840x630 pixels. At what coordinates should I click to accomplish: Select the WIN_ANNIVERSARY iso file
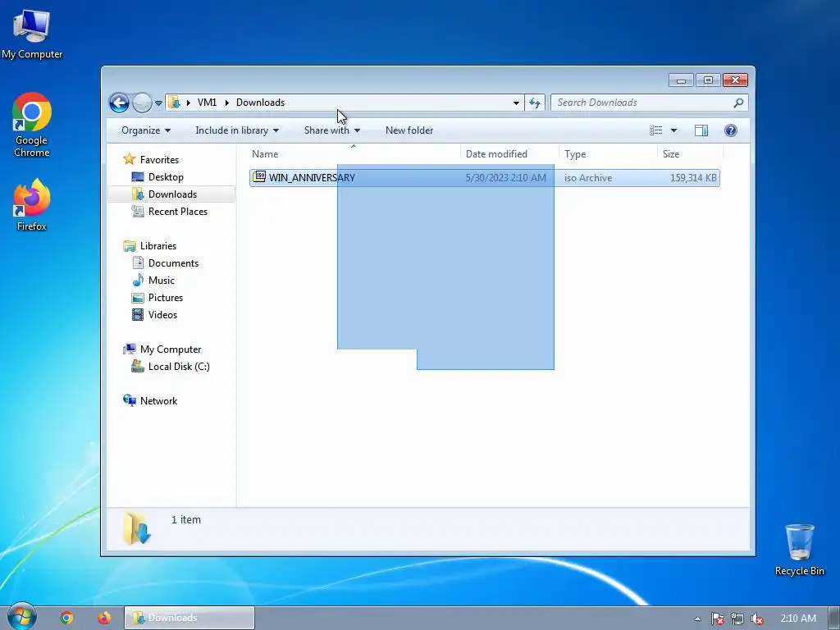coord(484,178)
